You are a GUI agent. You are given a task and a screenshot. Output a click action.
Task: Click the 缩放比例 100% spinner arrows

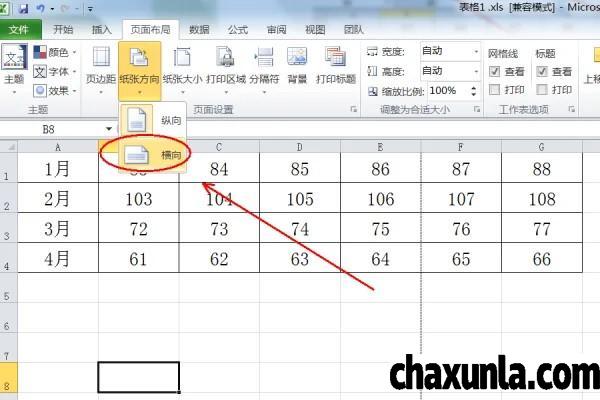coord(474,91)
